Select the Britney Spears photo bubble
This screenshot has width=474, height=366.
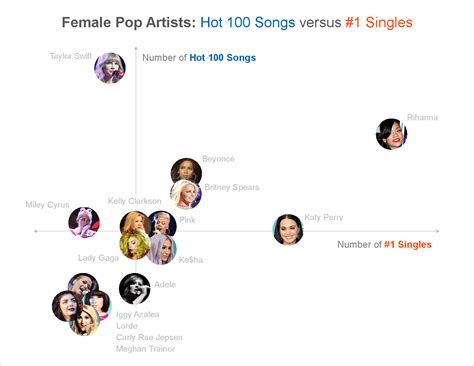pyautogui.click(x=186, y=194)
